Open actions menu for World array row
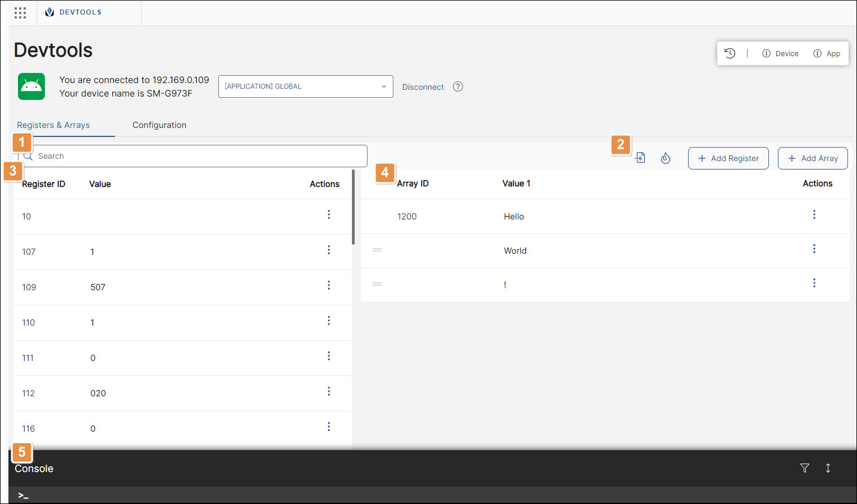The image size is (857, 504). click(x=814, y=249)
